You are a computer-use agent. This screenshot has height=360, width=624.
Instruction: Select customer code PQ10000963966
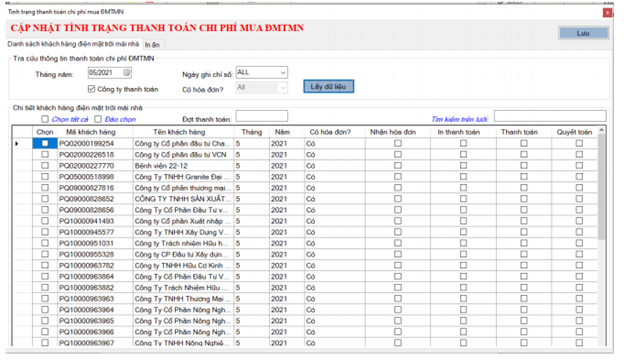point(86,332)
